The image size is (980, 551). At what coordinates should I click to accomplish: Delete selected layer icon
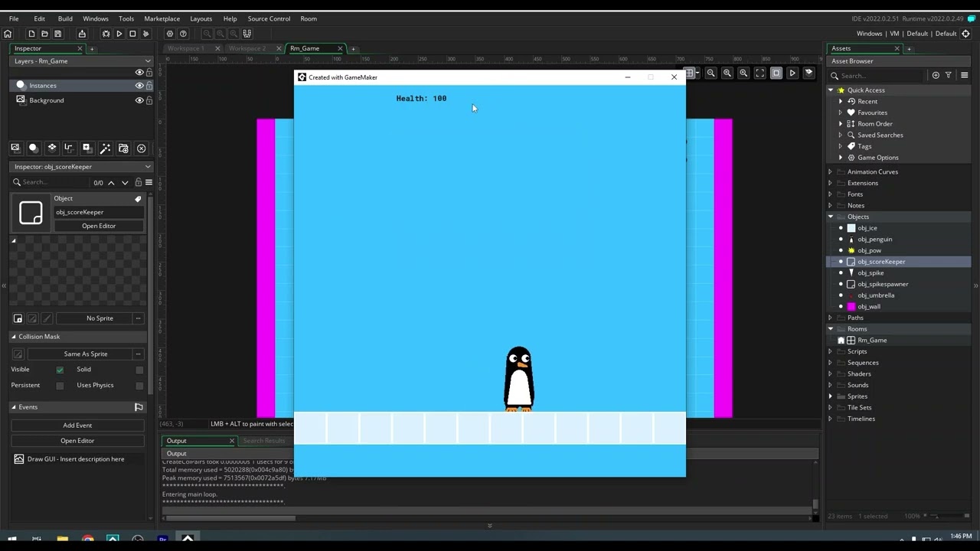click(141, 148)
